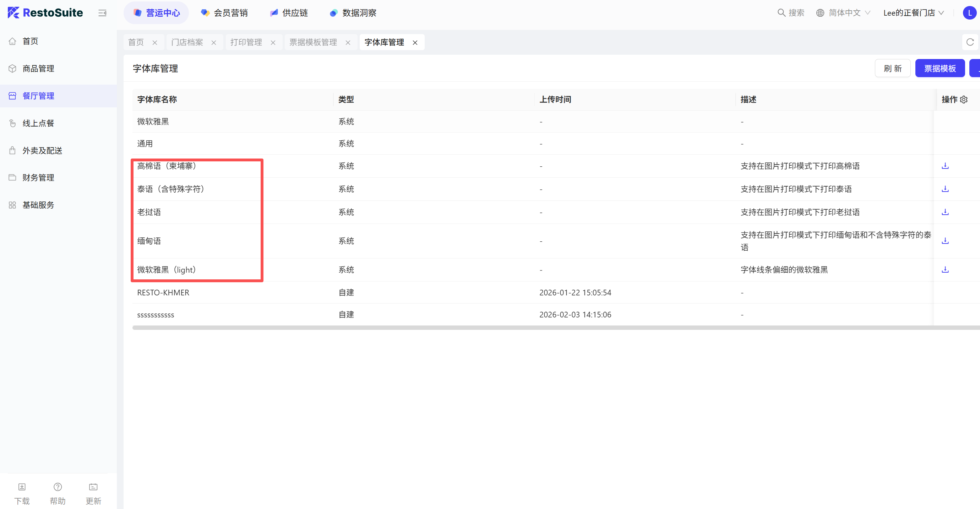Open the 帮助 help icon
The width and height of the screenshot is (980, 509).
tap(58, 487)
